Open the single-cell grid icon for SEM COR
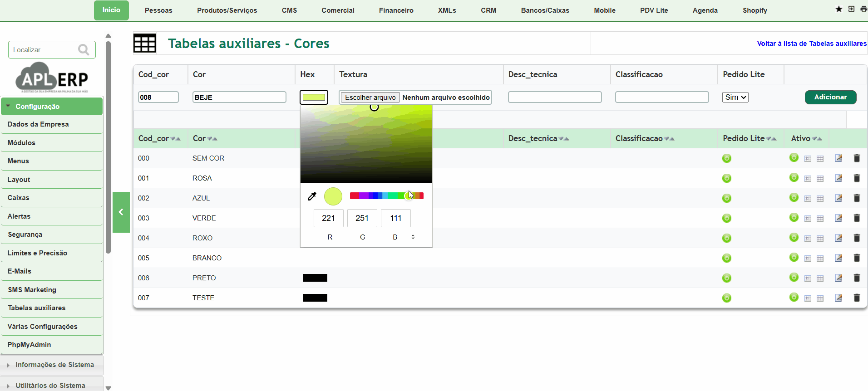This screenshot has height=391, width=868. coord(808,159)
